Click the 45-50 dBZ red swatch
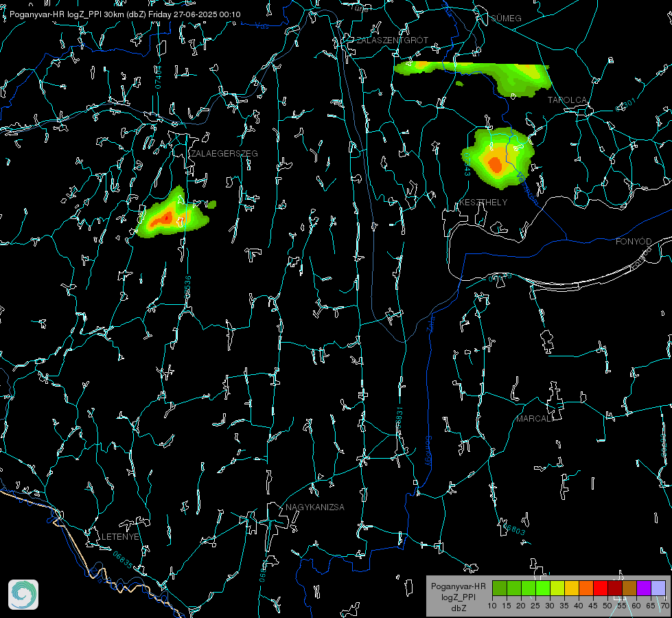Screen dimensions: 672x618 pos(601,588)
